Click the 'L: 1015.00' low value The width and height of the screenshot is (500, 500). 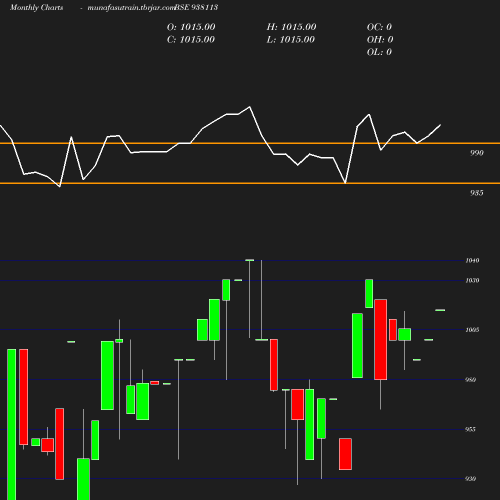point(291,39)
